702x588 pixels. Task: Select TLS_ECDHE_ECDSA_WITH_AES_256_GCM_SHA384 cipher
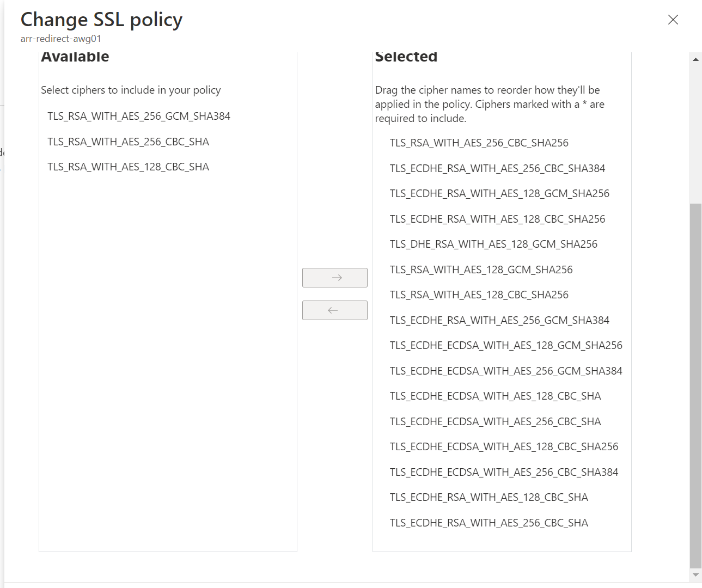[506, 371]
